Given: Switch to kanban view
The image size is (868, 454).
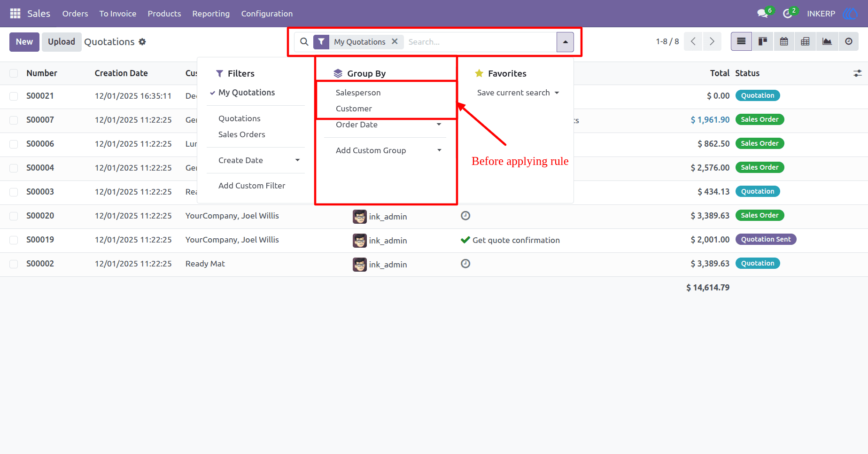Looking at the screenshot, I should coord(763,41).
